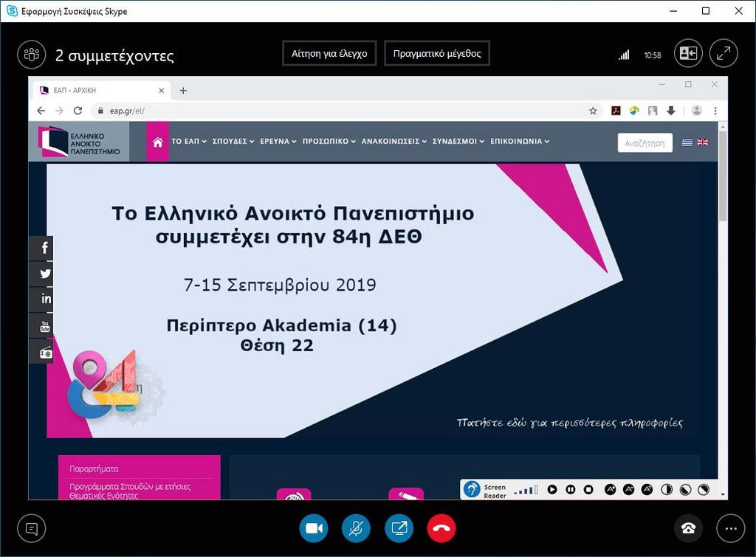Click 'Προγράμματα Σπουδών με ετήσιες Θεματικές Ενότητες' link
Image resolution: width=756 pixels, height=557 pixels.
[130, 491]
